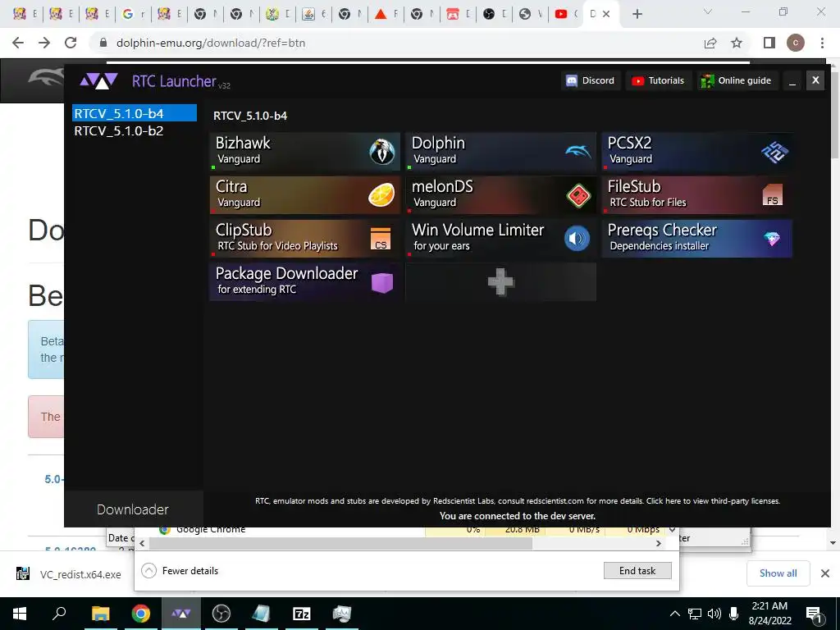The width and height of the screenshot is (840, 630).
Task: Share this page icon in address bar
Action: coord(710,43)
